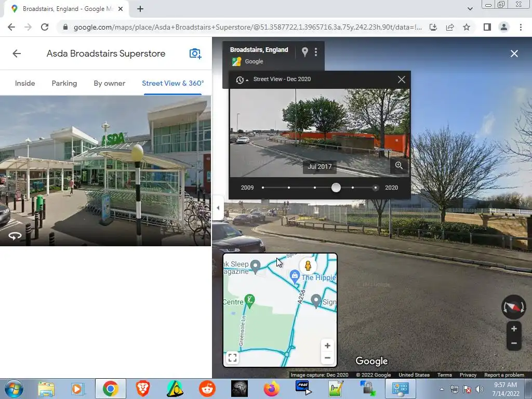Click the volume speaker tray icon
532x399 pixels.
[x=480, y=389]
